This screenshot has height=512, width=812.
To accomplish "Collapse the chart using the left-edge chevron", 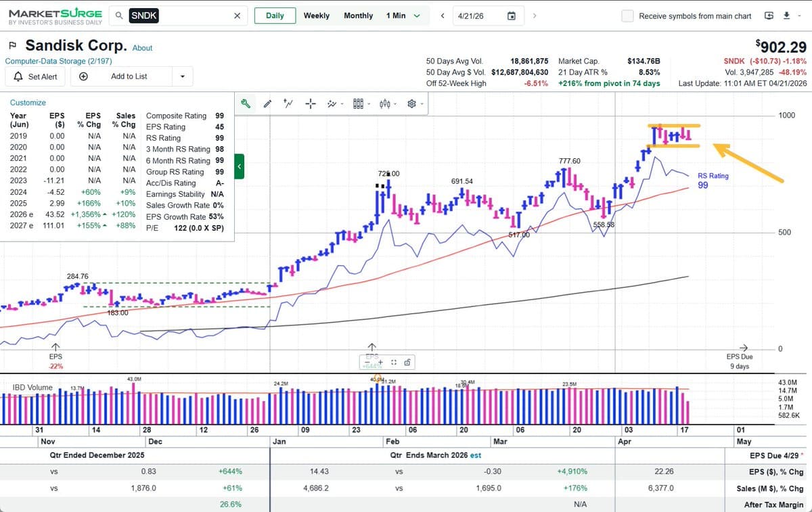I will [x=239, y=166].
